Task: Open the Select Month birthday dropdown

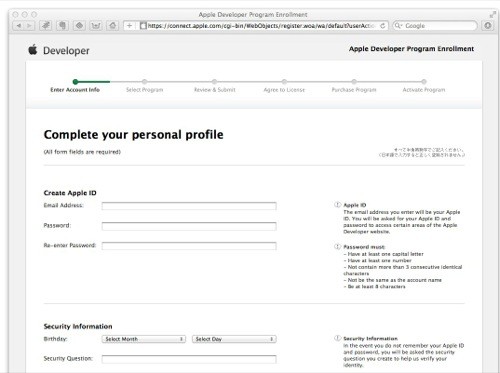Action: (x=144, y=339)
